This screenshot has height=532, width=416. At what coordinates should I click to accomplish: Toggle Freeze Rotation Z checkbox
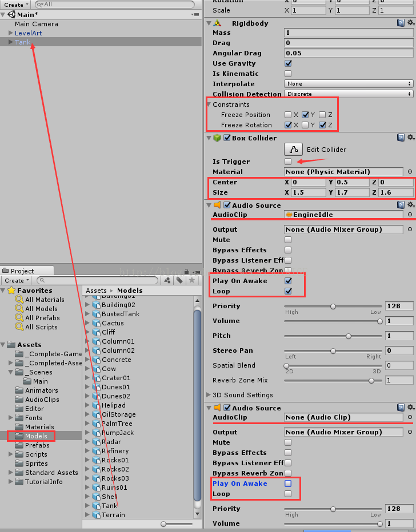tap(323, 125)
